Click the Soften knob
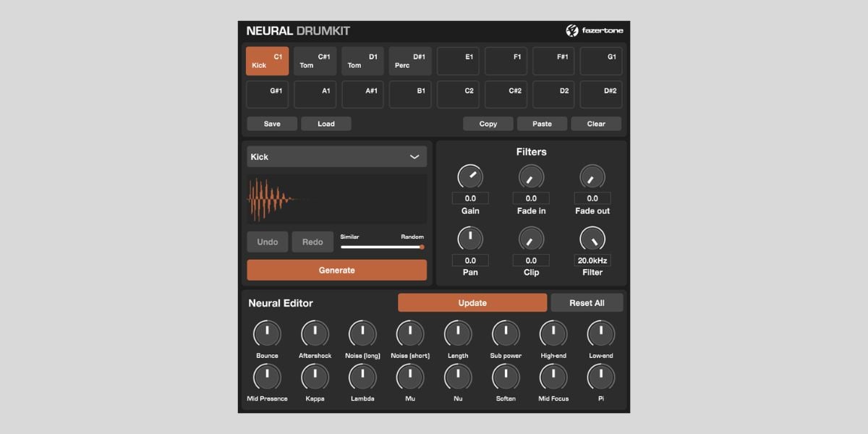 pos(506,376)
